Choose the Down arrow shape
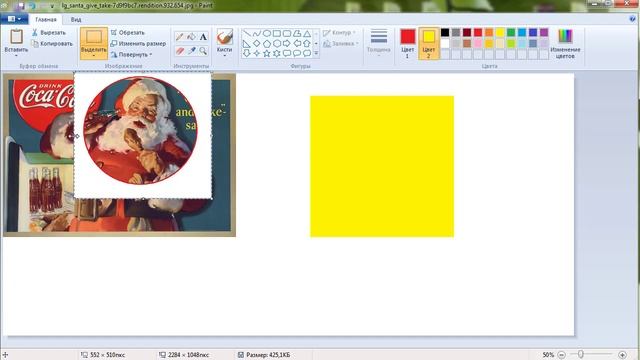Image resolution: width=640 pixels, height=360 pixels. click(x=247, y=53)
